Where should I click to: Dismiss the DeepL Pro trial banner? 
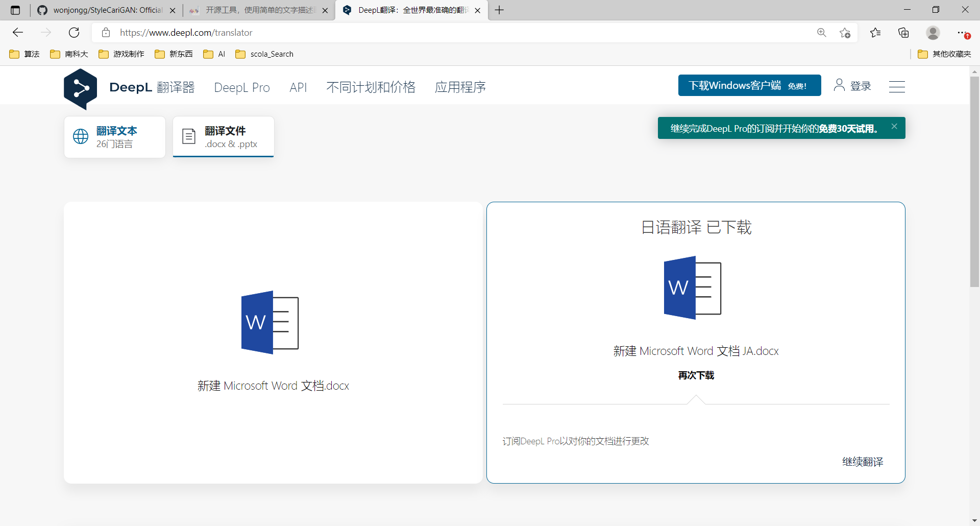pyautogui.click(x=894, y=127)
